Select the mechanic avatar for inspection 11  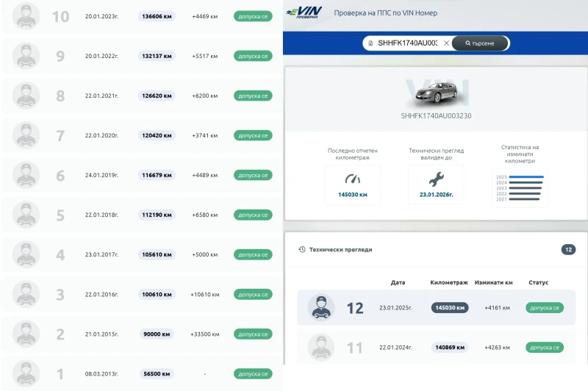(x=320, y=348)
